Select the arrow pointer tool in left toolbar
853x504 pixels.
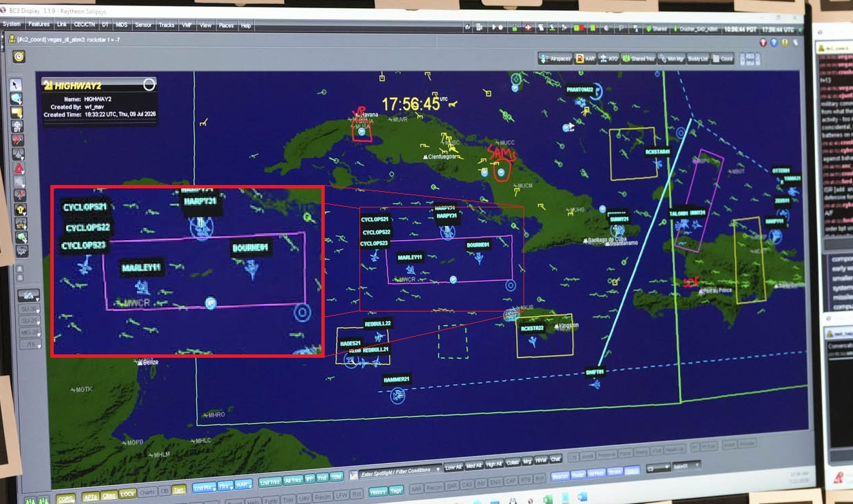tap(16, 84)
